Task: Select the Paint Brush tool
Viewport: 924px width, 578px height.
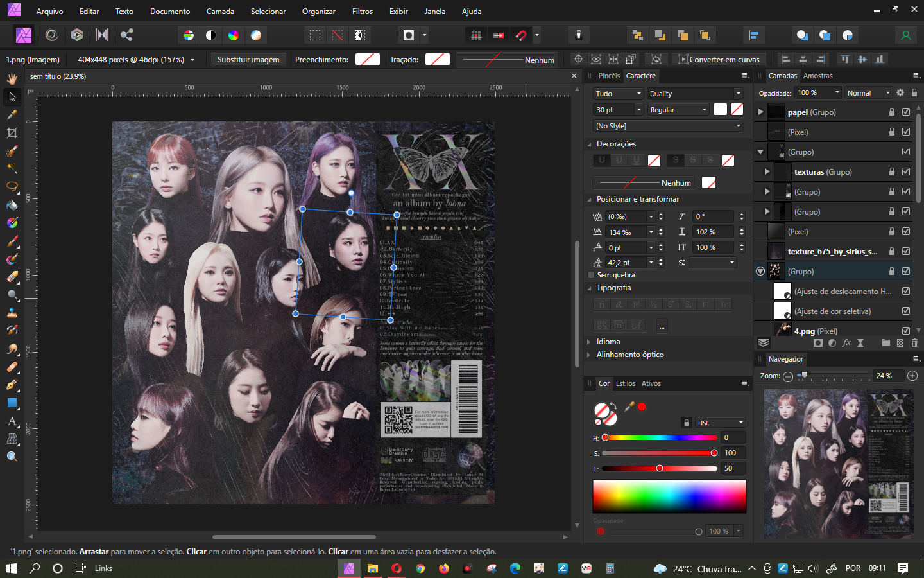Action: 12,241
